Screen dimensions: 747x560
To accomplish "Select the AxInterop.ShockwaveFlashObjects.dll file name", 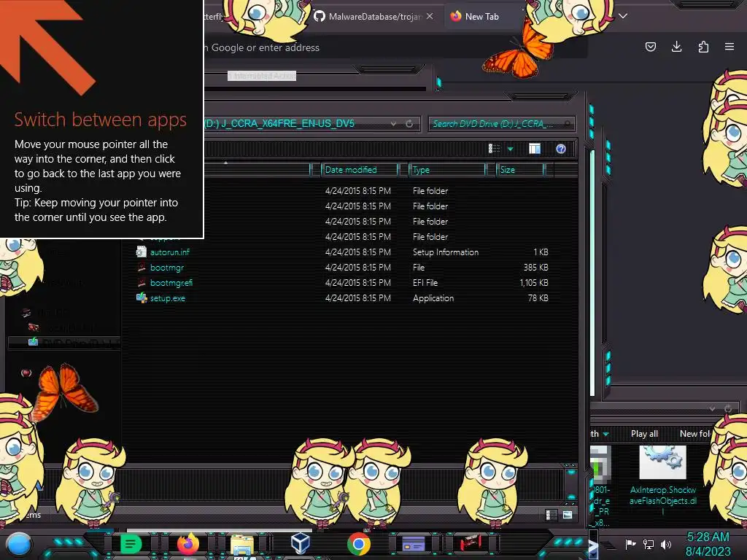I will (662, 500).
